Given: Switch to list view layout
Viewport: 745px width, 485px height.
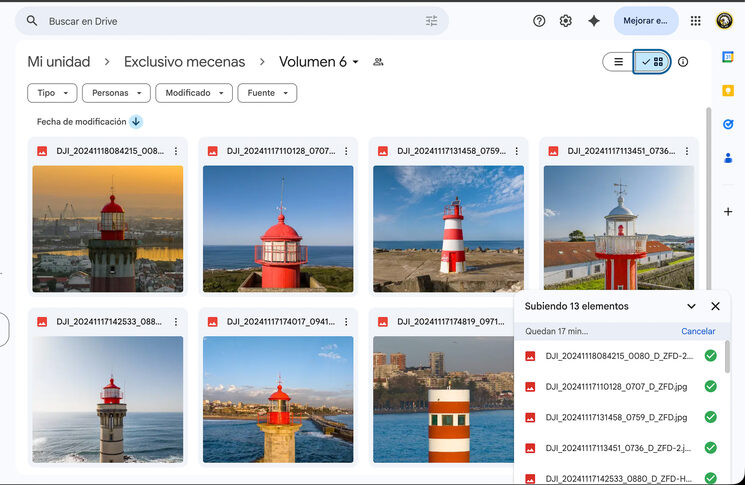Looking at the screenshot, I should click(619, 62).
